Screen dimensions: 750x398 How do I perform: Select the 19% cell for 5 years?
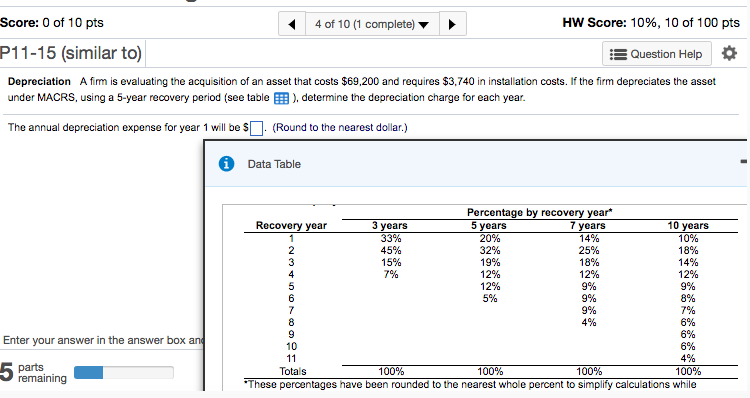coord(490,262)
